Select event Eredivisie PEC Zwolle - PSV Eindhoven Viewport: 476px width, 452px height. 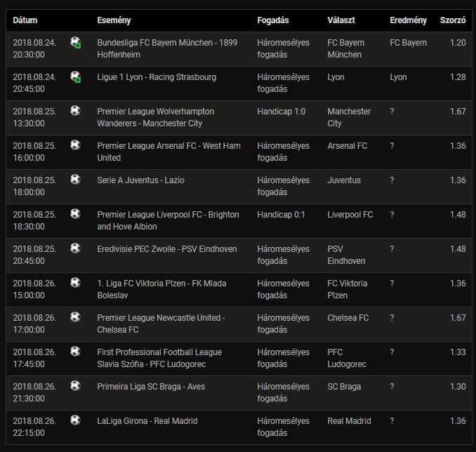click(x=167, y=249)
